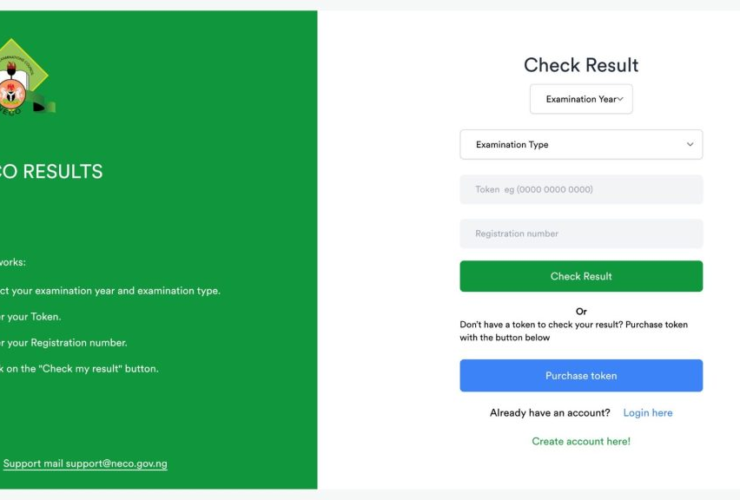The image size is (740, 500).
Task: Click the "Already have an account?" text
Action: pyautogui.click(x=549, y=413)
